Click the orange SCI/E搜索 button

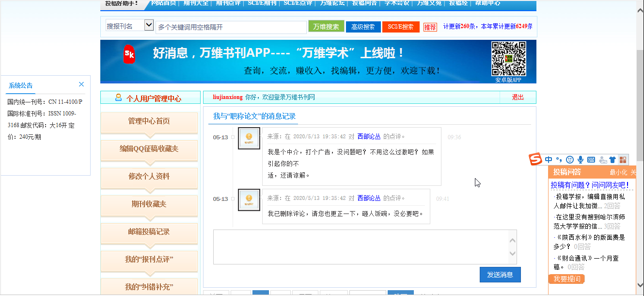(401, 27)
